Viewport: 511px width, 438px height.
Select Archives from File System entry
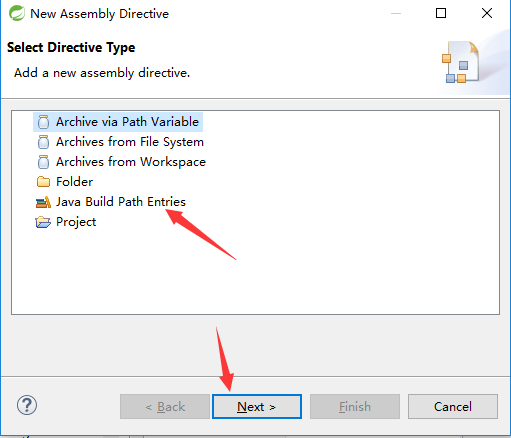tap(130, 142)
